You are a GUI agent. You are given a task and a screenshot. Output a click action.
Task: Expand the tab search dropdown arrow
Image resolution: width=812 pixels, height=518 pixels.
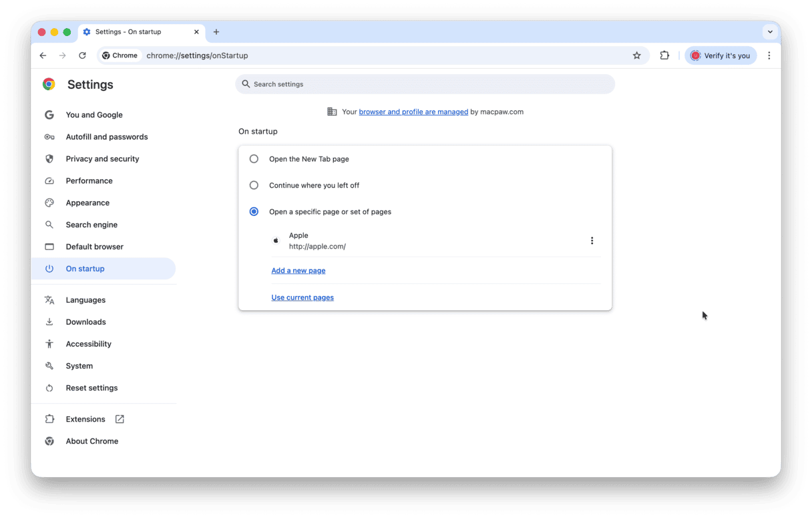[x=770, y=31]
